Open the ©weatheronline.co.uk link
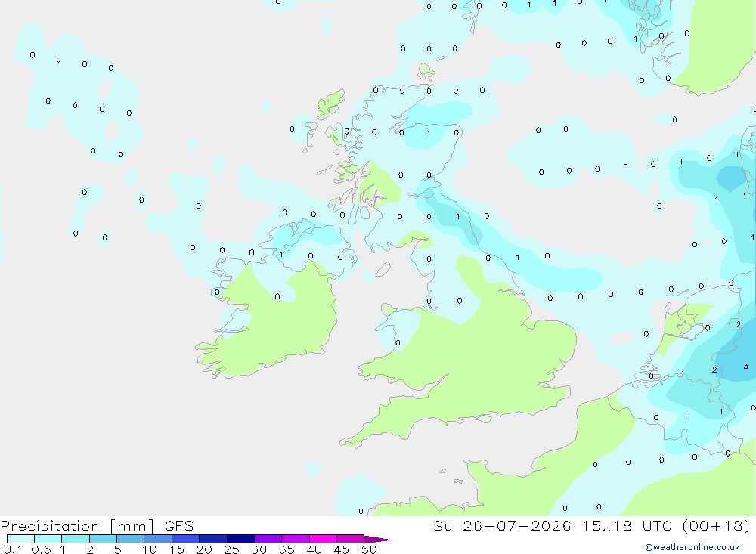Viewport: 756px width, 554px height. (692, 547)
